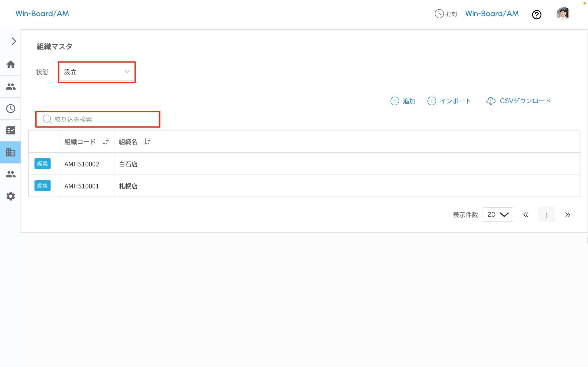Click 編集 next to 白石店
The width and height of the screenshot is (588, 367).
tap(42, 164)
